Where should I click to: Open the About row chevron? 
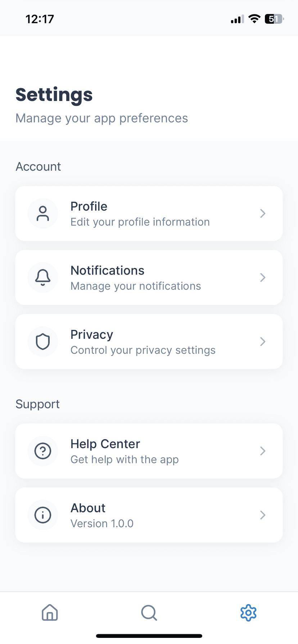coord(263,515)
